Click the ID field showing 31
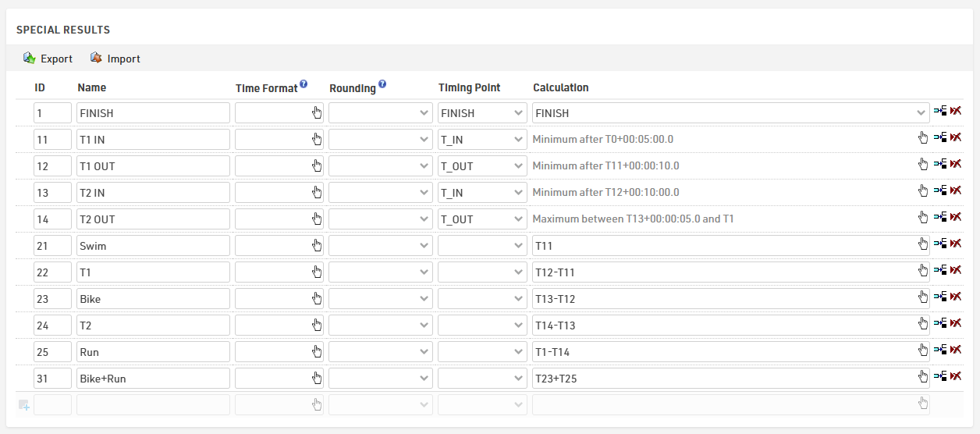The height and width of the screenshot is (434, 980). [52, 378]
